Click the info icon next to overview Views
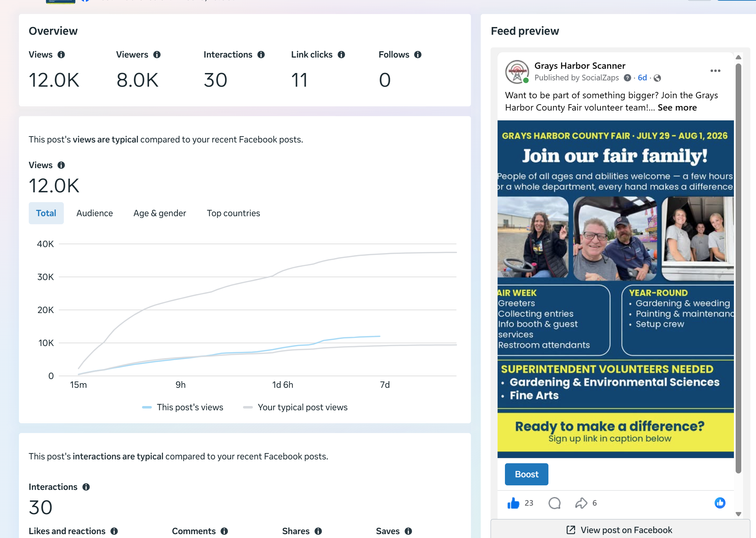756x538 pixels. point(61,55)
